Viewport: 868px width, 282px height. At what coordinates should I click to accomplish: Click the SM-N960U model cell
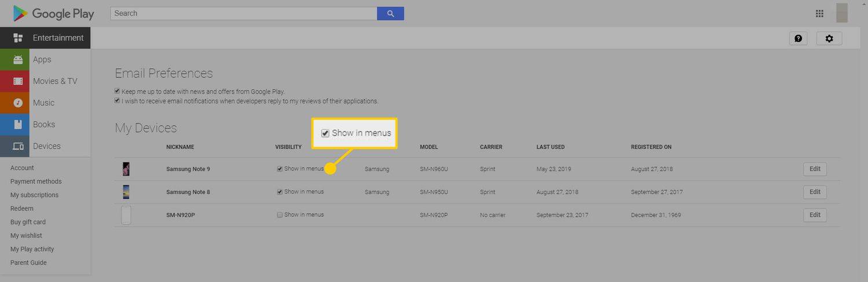(434, 169)
